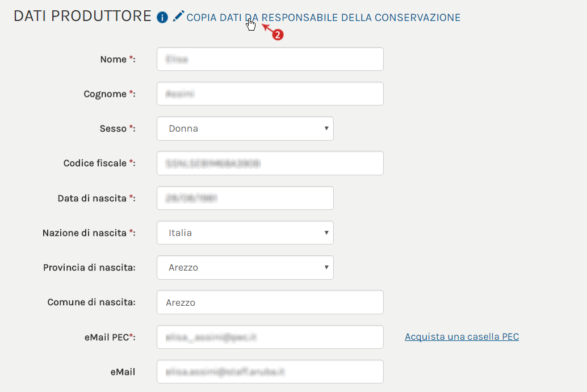This screenshot has height=392, width=587.
Task: Focus the Cognome input field
Action: coord(270,94)
